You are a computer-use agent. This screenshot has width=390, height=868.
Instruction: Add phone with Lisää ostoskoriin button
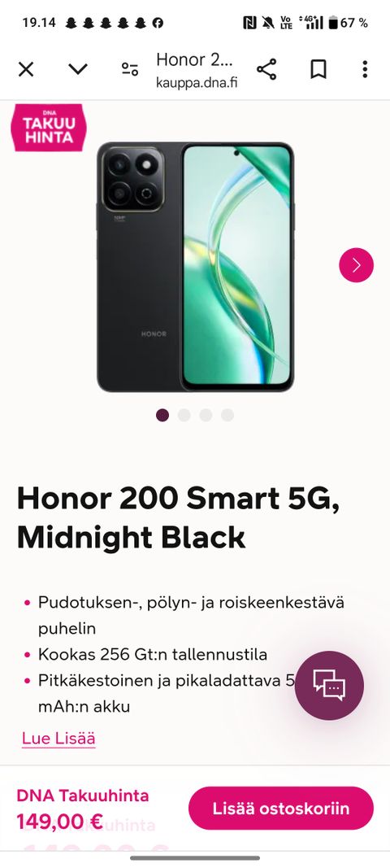click(x=281, y=809)
